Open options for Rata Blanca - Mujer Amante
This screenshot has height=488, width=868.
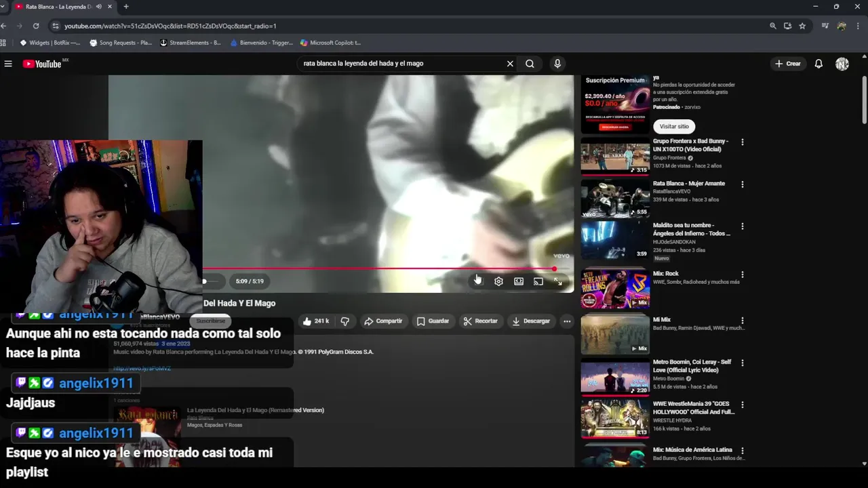tap(743, 184)
